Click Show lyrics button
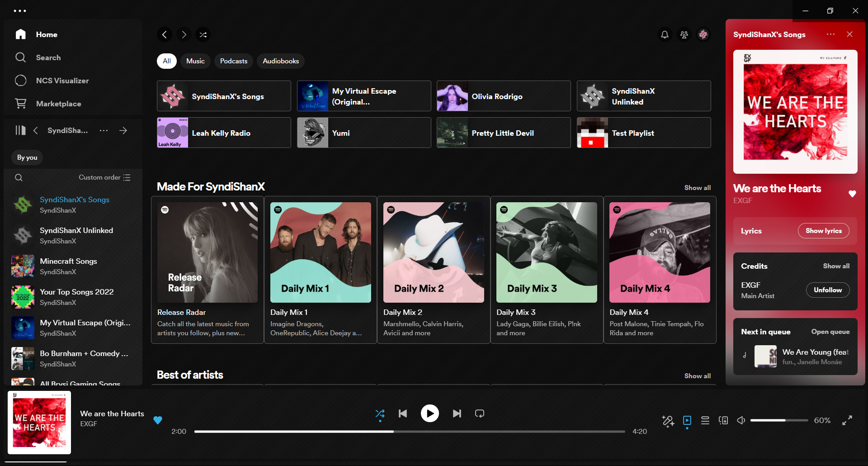The height and width of the screenshot is (466, 868). pos(824,231)
